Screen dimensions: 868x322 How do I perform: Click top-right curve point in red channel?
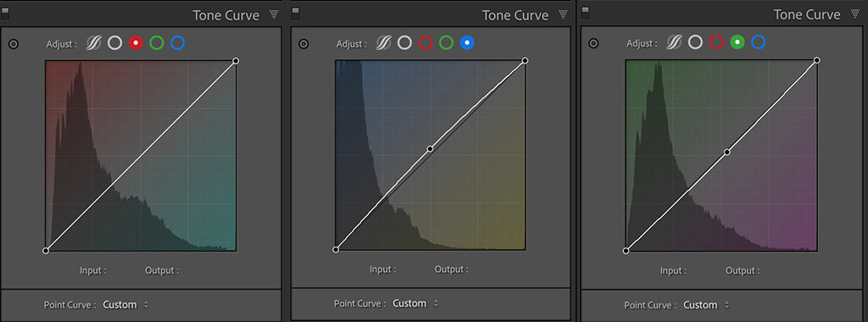pos(236,61)
